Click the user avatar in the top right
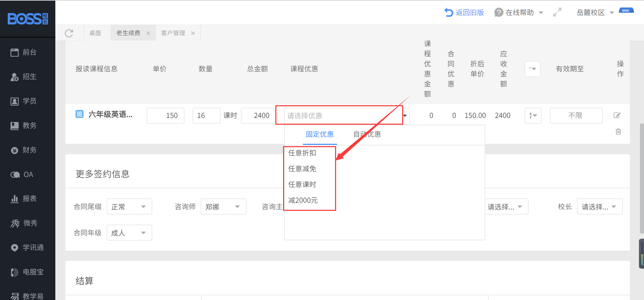The height and width of the screenshot is (300, 644). 626,10
